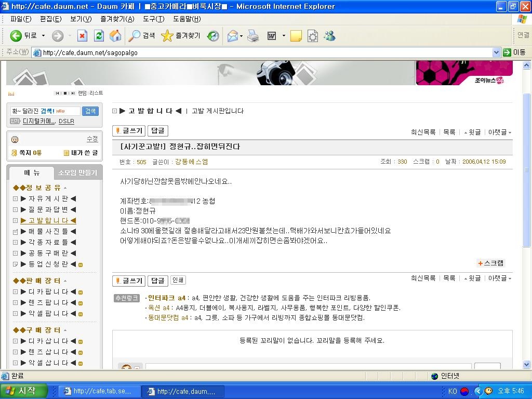Stop page loading with red X icon
The width and height of the screenshot is (532, 399).
click(82, 36)
